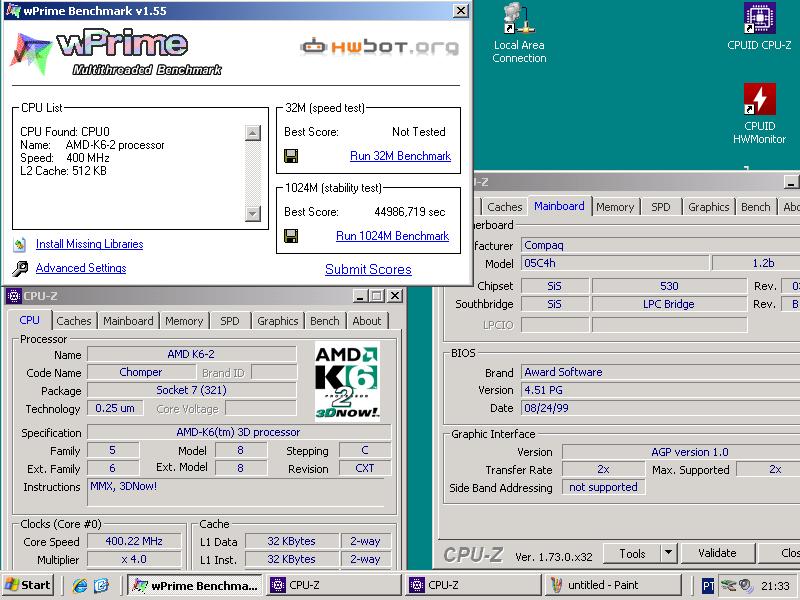Click the 32M benchmark floppy save icon
800x600 pixels.
[291, 156]
